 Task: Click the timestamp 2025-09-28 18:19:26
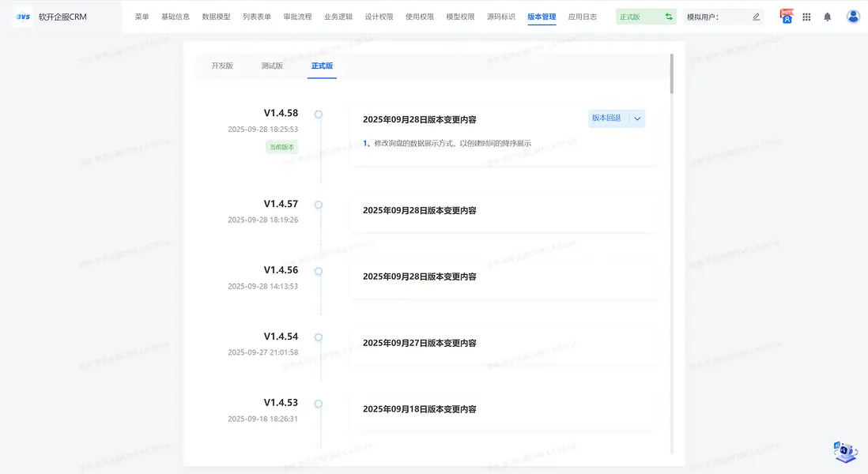click(x=263, y=220)
